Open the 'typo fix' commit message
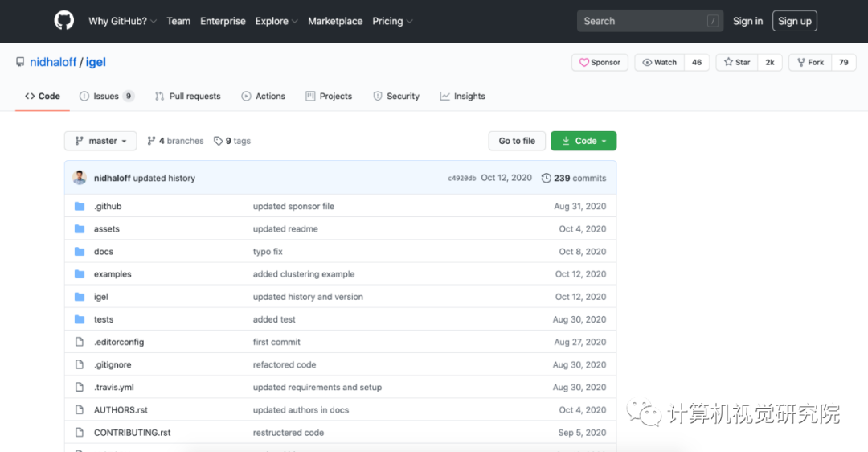This screenshot has height=452, width=868. pyautogui.click(x=268, y=252)
